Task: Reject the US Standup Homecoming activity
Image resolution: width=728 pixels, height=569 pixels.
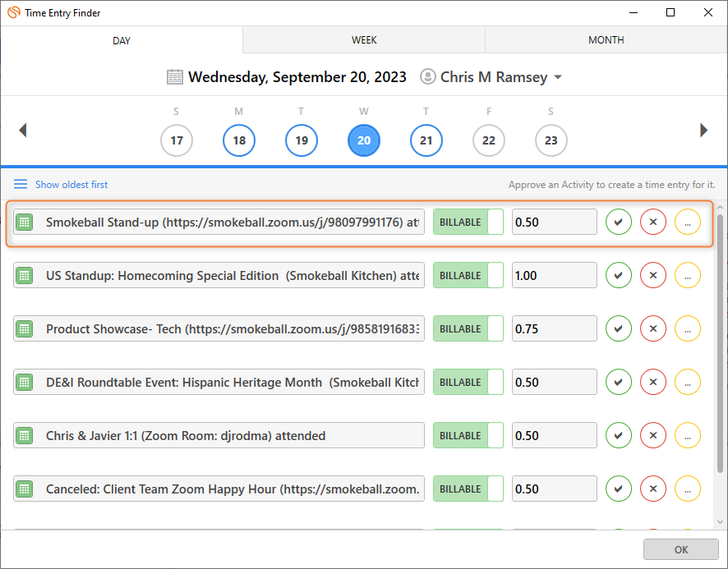Action: tap(652, 275)
